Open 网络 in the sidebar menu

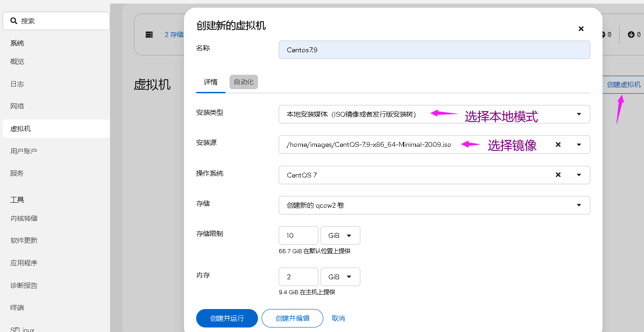[17, 106]
